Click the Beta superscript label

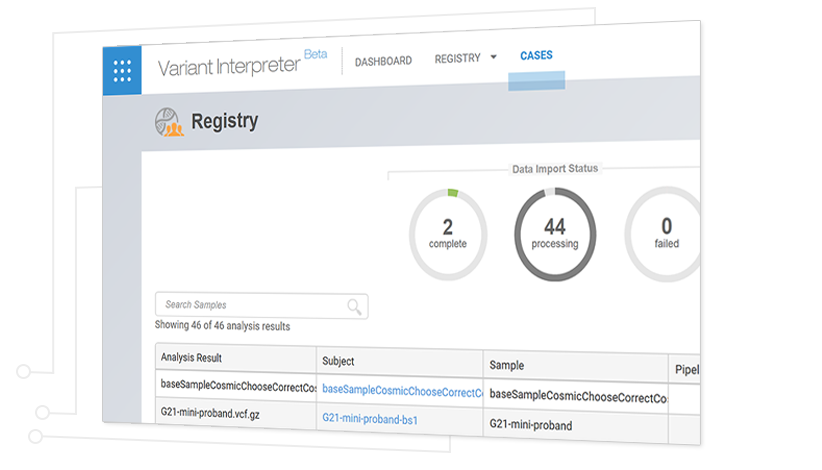point(315,54)
